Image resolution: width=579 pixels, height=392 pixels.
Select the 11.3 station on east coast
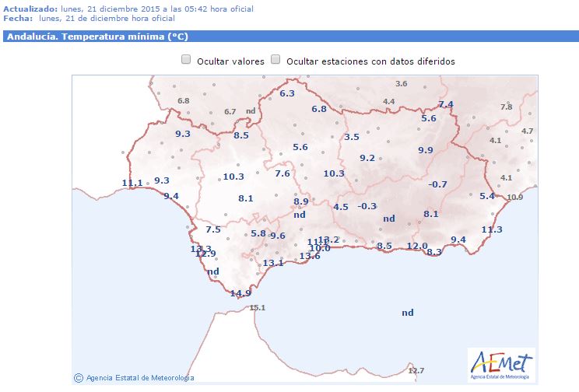click(x=492, y=229)
